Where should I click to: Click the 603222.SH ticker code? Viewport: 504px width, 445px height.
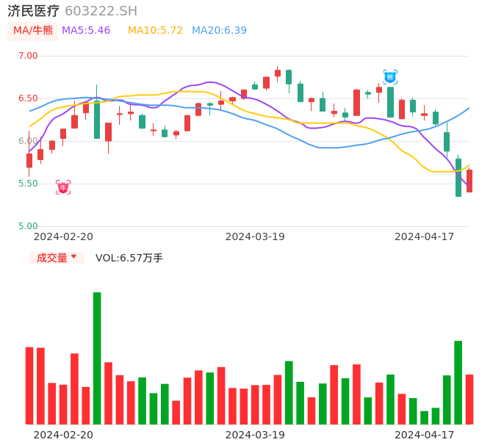click(101, 11)
